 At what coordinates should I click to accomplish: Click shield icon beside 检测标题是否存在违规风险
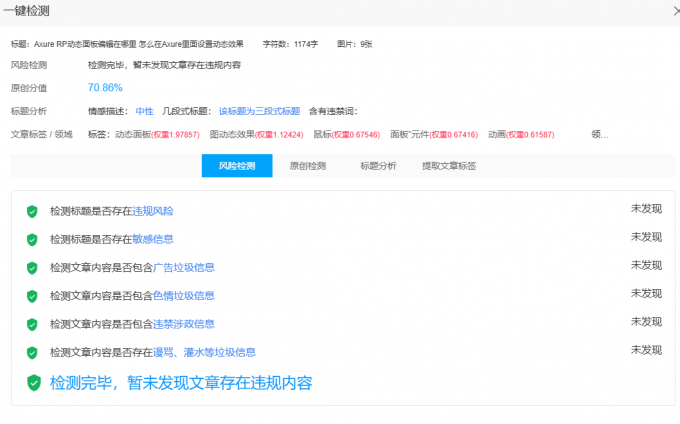32,212
